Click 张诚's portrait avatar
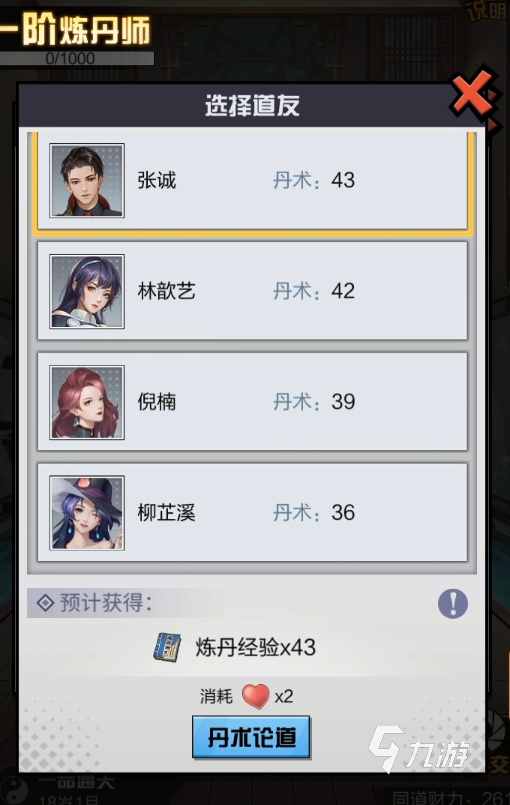This screenshot has height=805, width=510. 87,180
